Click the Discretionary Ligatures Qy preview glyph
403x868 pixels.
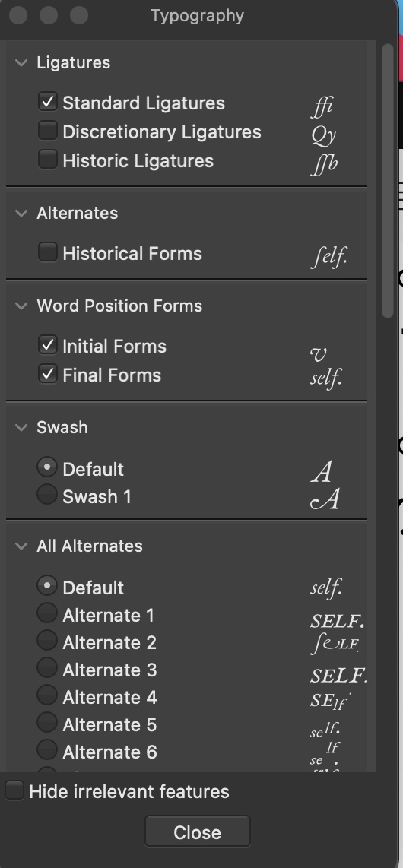pos(323,135)
